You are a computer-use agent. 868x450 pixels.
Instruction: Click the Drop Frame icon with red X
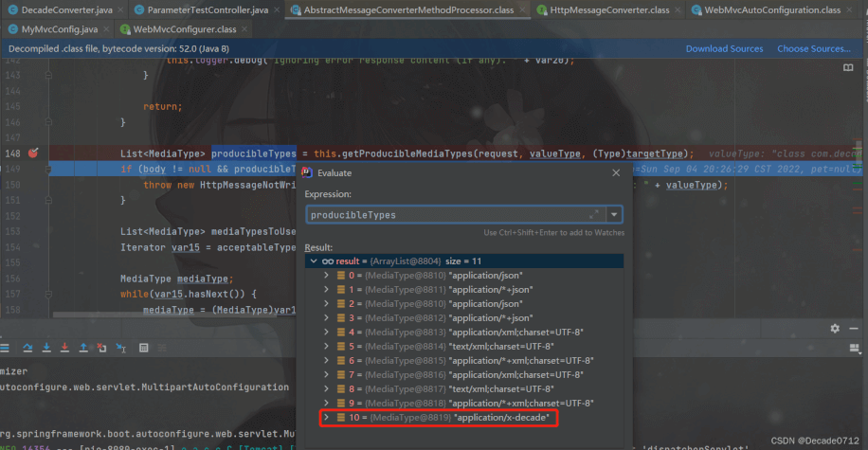click(101, 348)
